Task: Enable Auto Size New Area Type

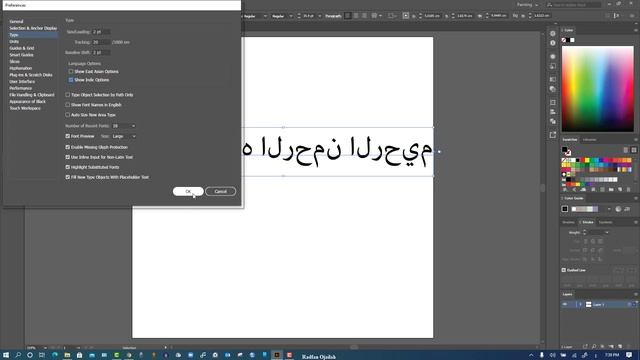Action: click(68, 115)
